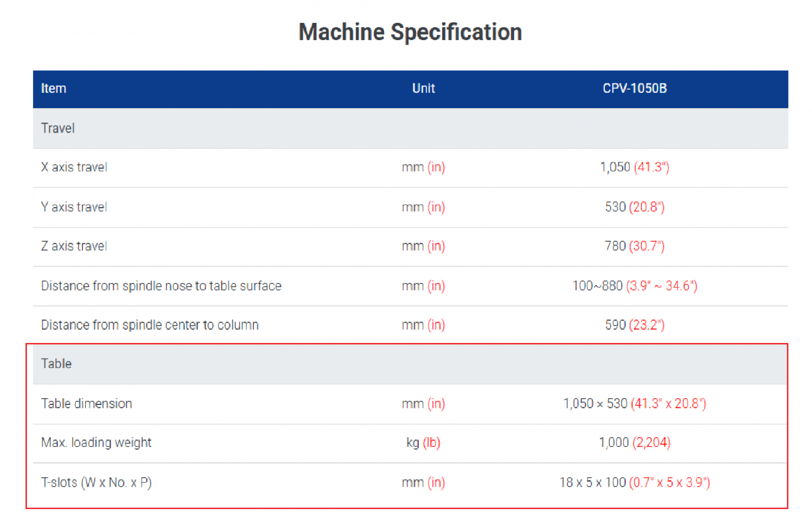Select the 18 x 5 x 100 T-slots value
This screenshot has width=812, height=512.
(634, 482)
